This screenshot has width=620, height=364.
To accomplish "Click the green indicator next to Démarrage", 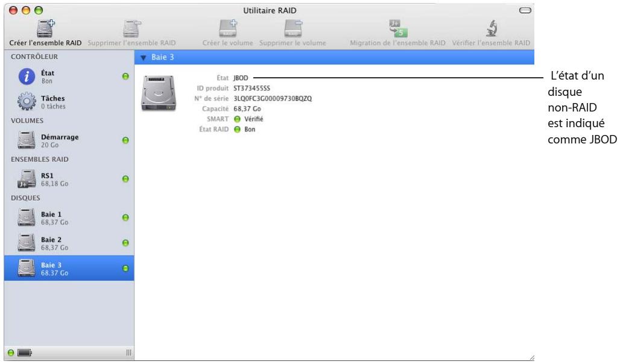I will pyautogui.click(x=125, y=140).
